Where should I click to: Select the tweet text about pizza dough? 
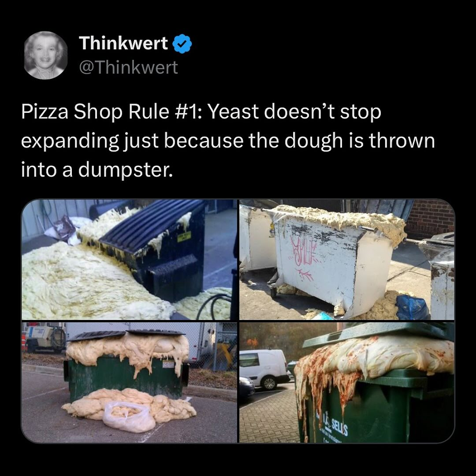coord(228,141)
